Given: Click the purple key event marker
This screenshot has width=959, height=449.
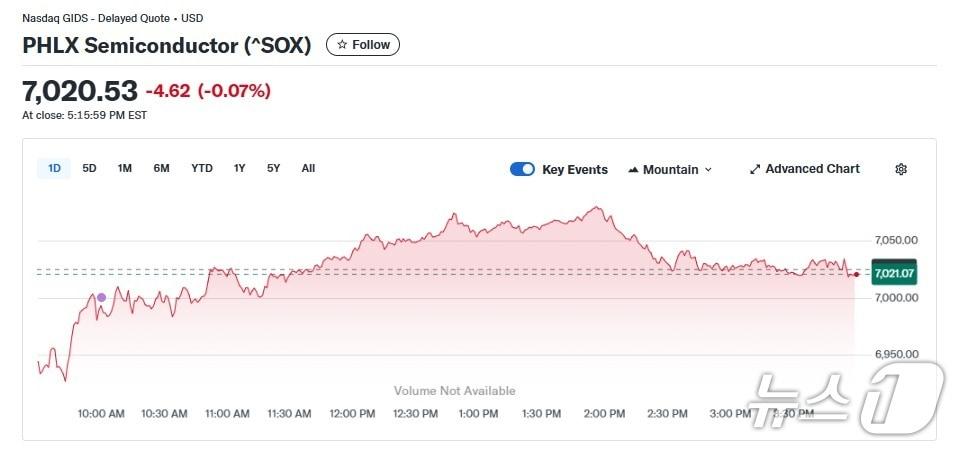Looking at the screenshot, I should pos(101,297).
